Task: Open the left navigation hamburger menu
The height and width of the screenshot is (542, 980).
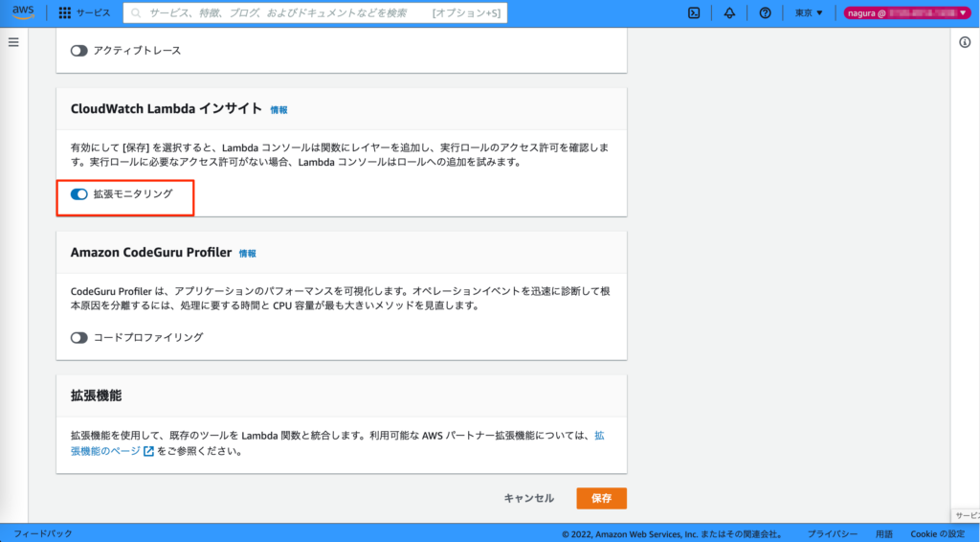Action: pos(13,42)
